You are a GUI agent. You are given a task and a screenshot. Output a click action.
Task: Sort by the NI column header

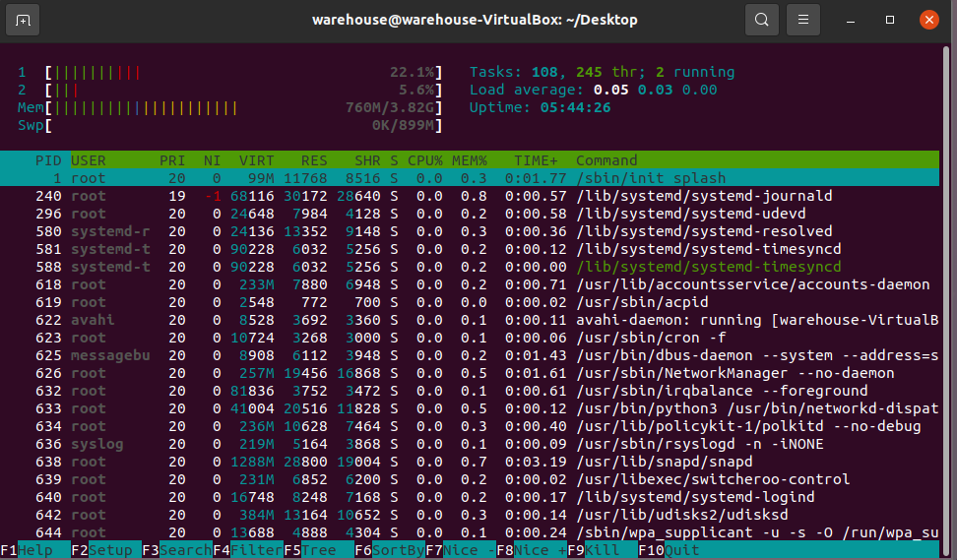click(212, 160)
